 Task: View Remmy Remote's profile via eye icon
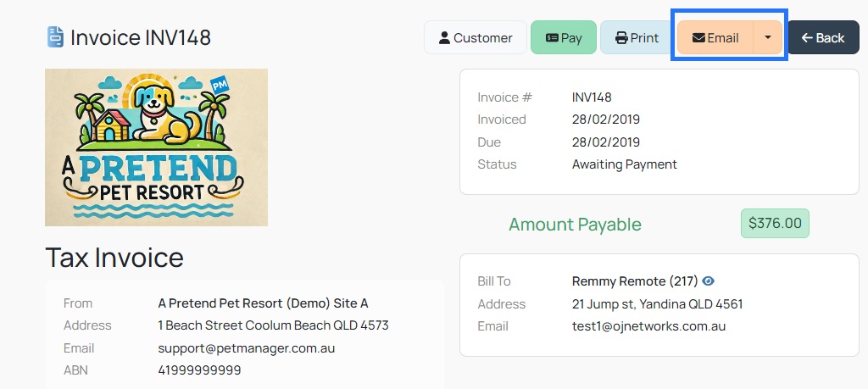coord(708,281)
